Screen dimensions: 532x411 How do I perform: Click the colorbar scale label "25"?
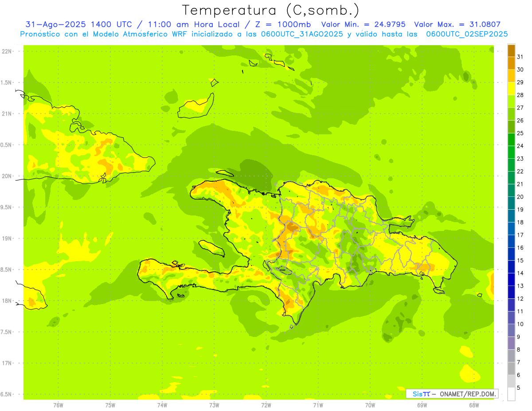[520, 133]
